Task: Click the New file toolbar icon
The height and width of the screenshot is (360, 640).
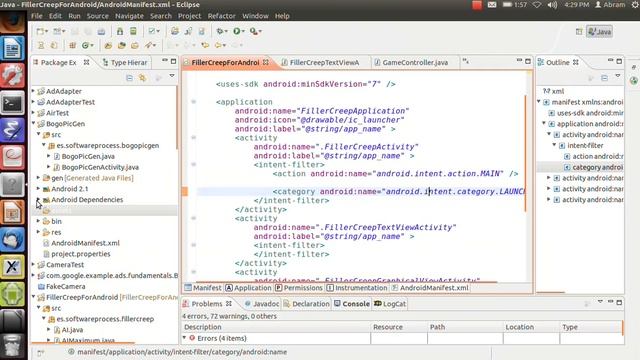Action: [x=41, y=31]
